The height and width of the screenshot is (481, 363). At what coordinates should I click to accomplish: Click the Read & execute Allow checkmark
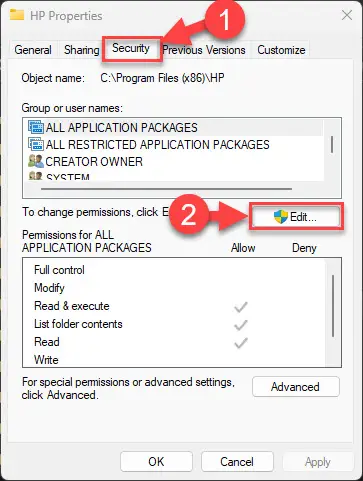(241, 307)
